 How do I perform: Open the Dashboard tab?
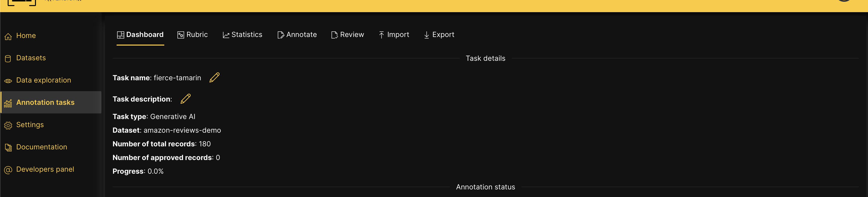[140, 34]
